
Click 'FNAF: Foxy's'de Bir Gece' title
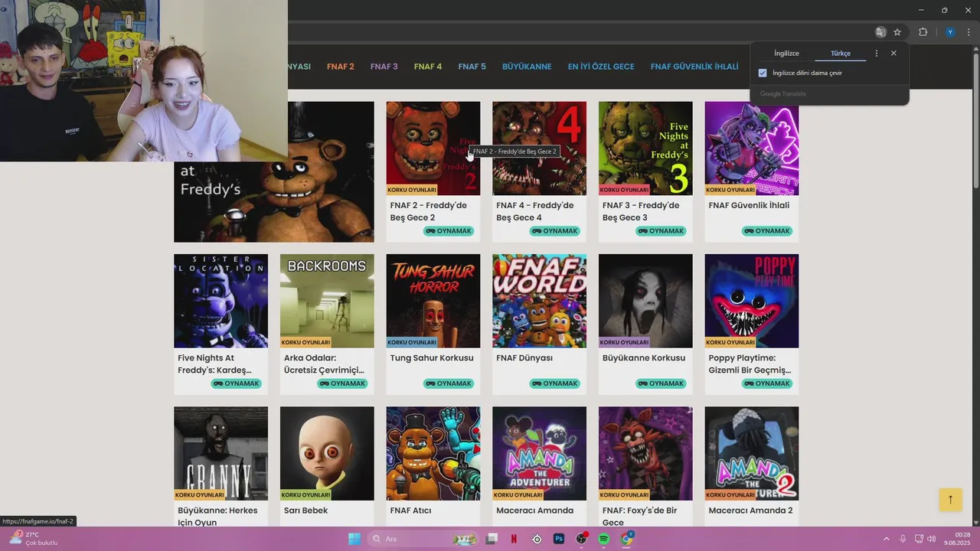pos(640,516)
